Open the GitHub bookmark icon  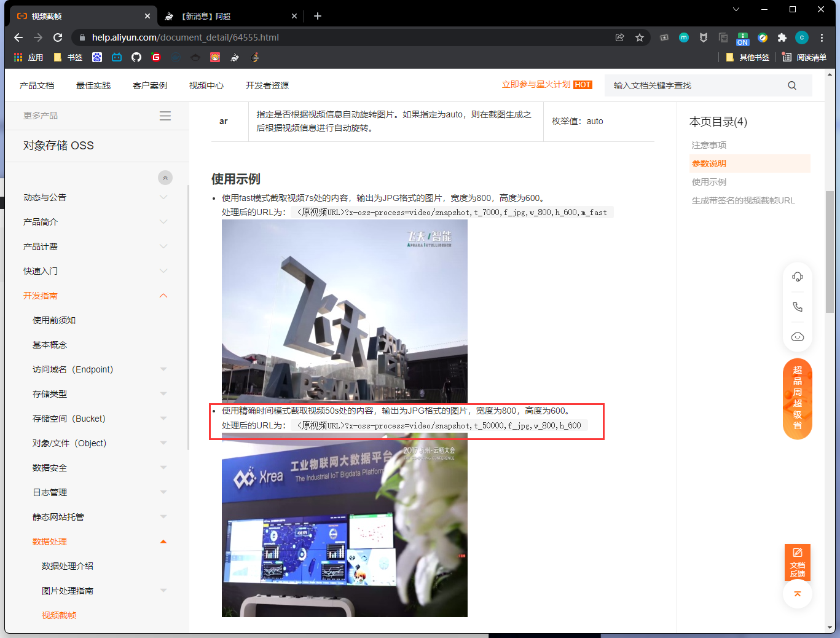(x=136, y=57)
